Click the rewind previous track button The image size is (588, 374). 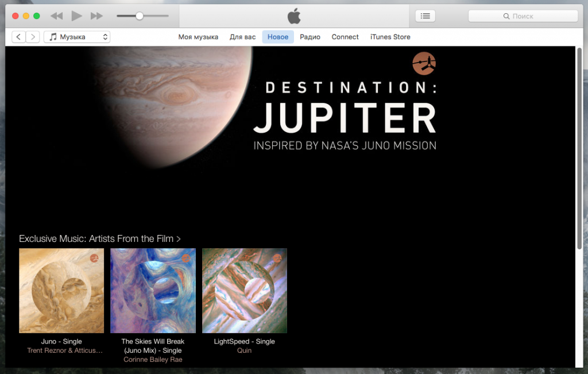point(57,16)
